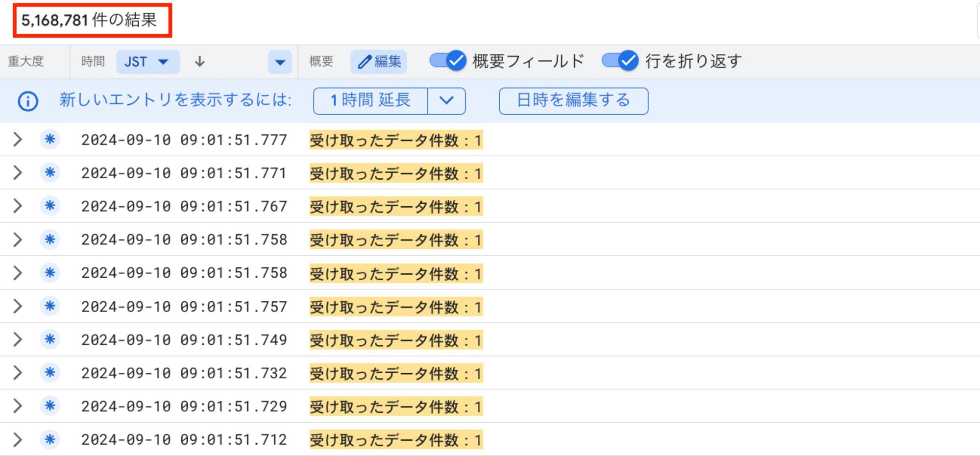Click severity icon of 09:01:51.767 entry
Image resolution: width=980 pixels, height=456 pixels.
[x=50, y=206]
